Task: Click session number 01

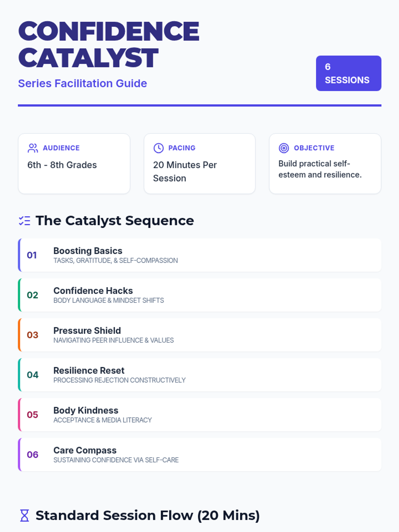Action: [32, 255]
